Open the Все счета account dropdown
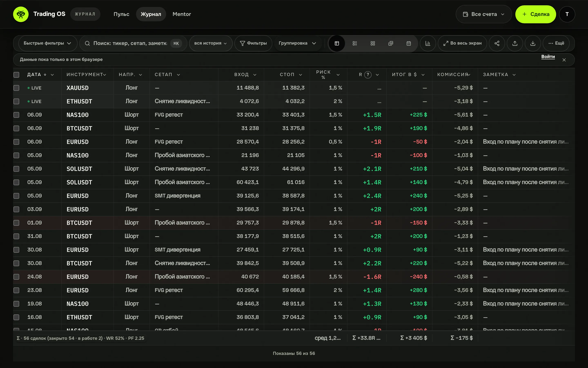 tap(483, 14)
